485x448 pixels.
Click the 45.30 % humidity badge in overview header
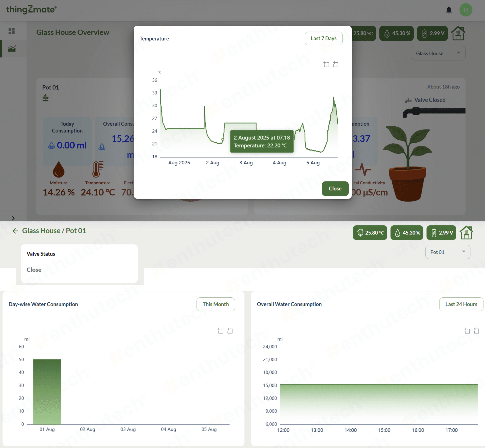(396, 33)
